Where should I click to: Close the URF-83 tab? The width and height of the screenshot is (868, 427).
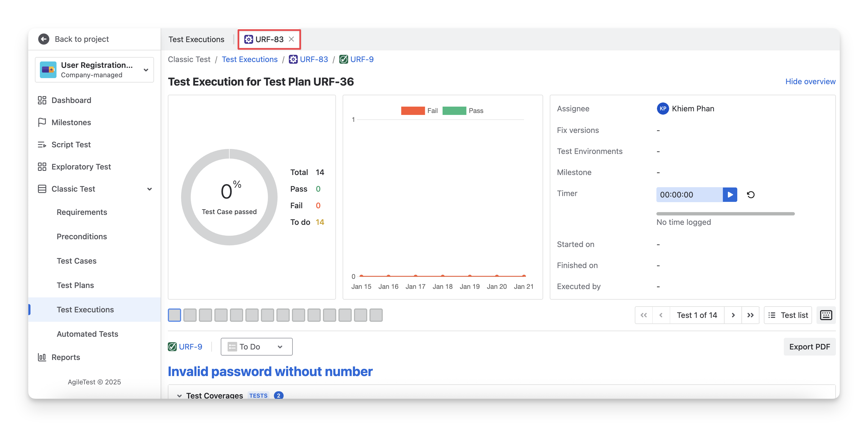(291, 39)
